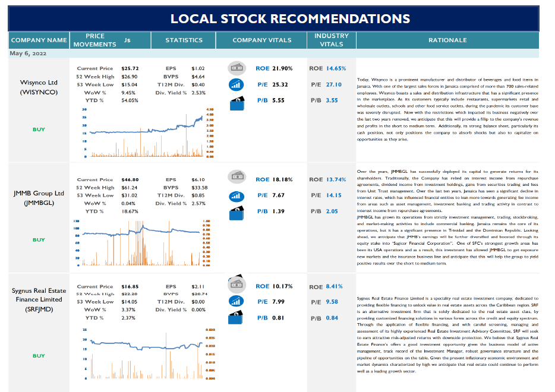The width and height of the screenshot is (555, 392).
Task: Click the LOCAL STOCK RECOMMENDATIONS title
Action: coord(290,19)
